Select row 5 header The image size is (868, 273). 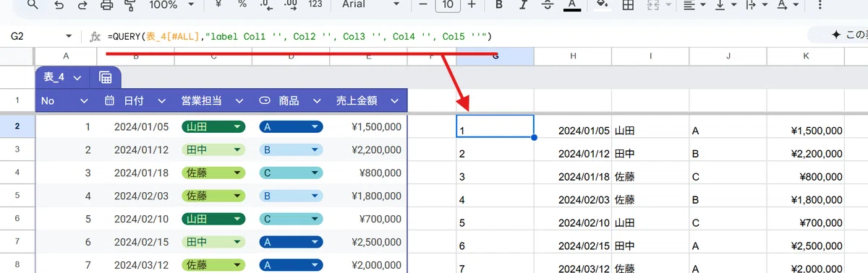coord(17,196)
